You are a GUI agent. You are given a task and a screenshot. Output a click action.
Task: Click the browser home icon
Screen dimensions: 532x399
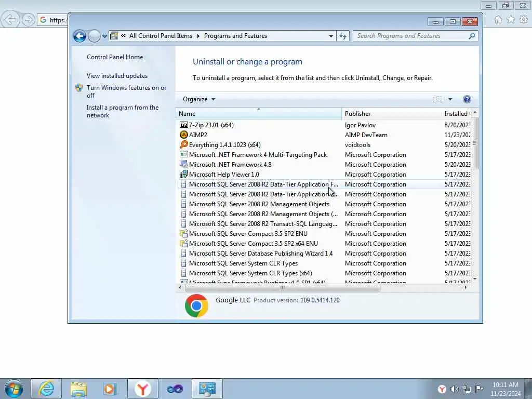[x=498, y=20]
